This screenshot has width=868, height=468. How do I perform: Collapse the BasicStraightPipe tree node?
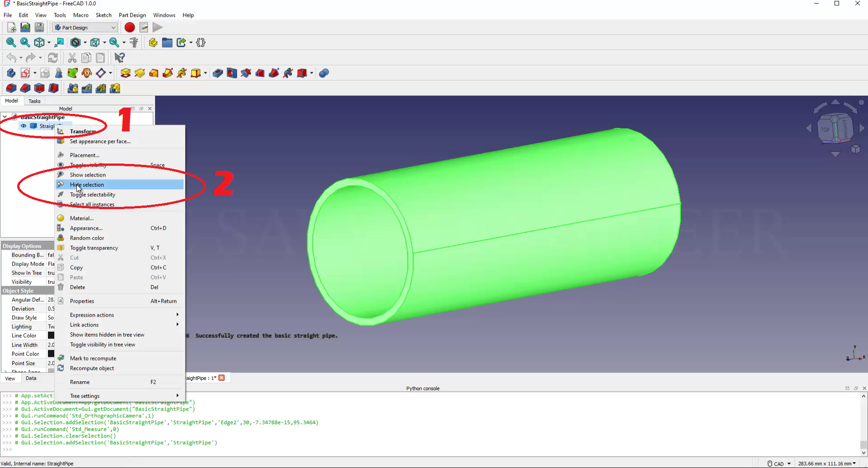5,117
